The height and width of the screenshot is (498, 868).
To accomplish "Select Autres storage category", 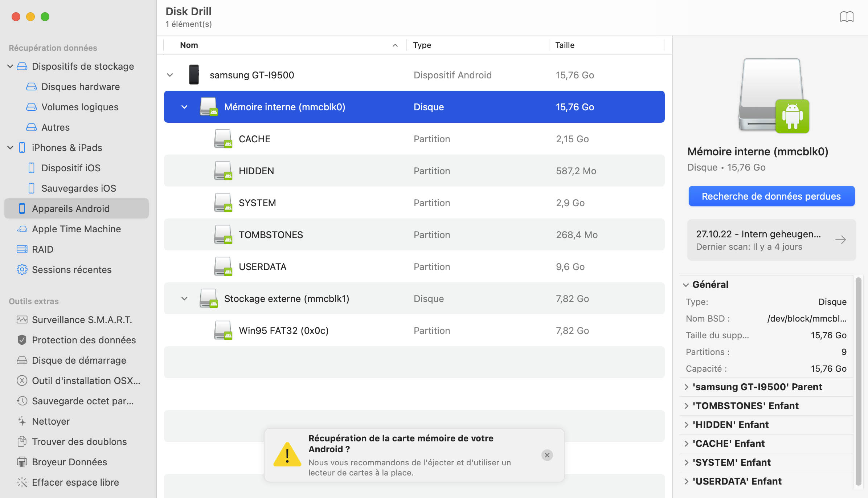I will coord(77,127).
